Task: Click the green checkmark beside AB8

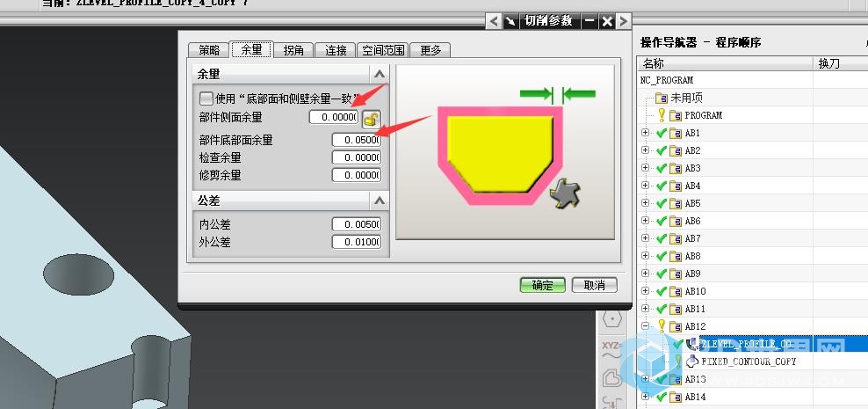Action: coord(661,256)
